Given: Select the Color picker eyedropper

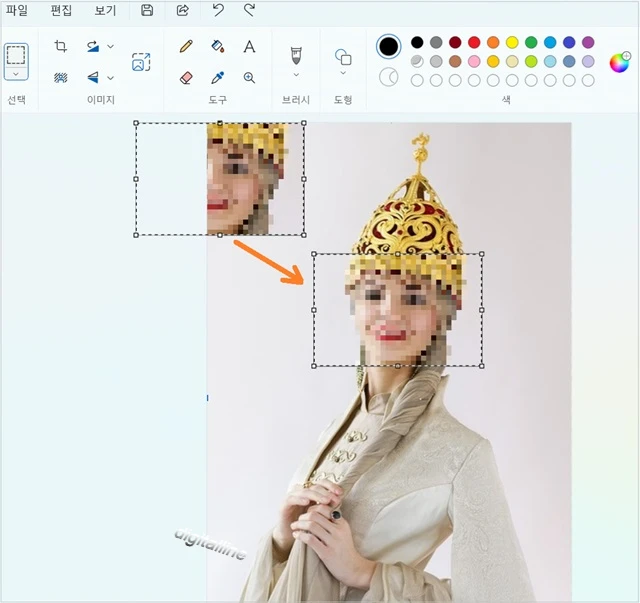Looking at the screenshot, I should 218,77.
